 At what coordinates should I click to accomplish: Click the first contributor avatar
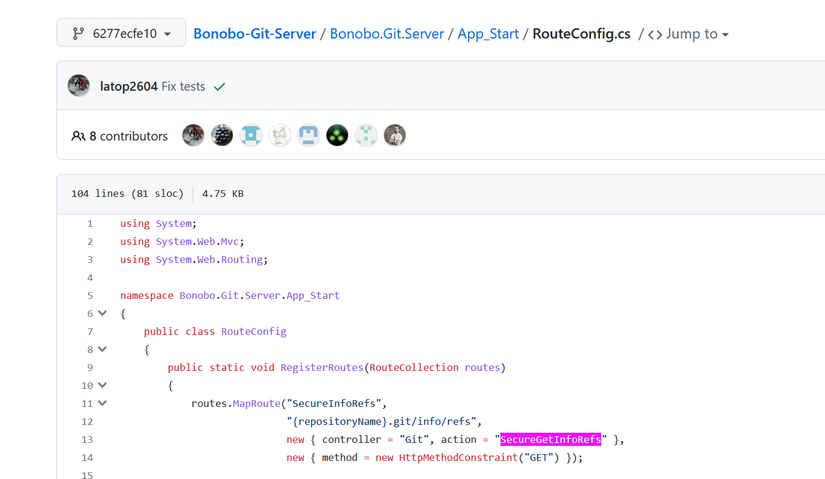tap(193, 136)
